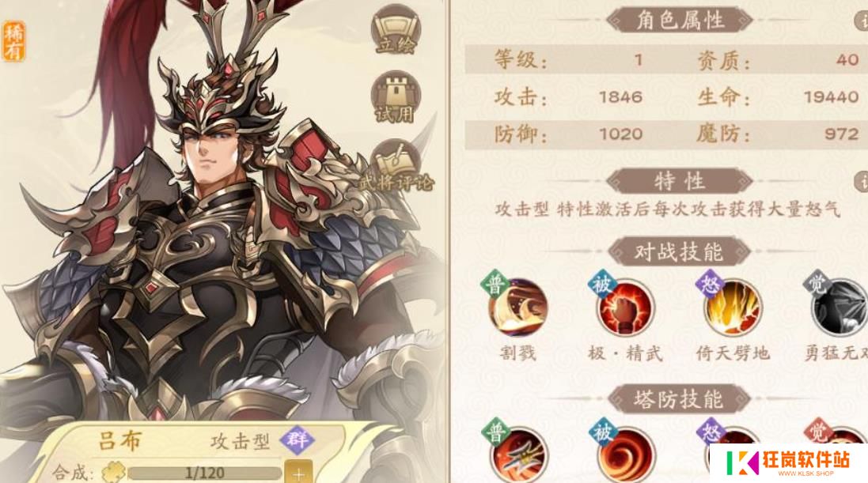Open the 立绘 portrait scroll icon
868x483 pixels.
pos(395,30)
